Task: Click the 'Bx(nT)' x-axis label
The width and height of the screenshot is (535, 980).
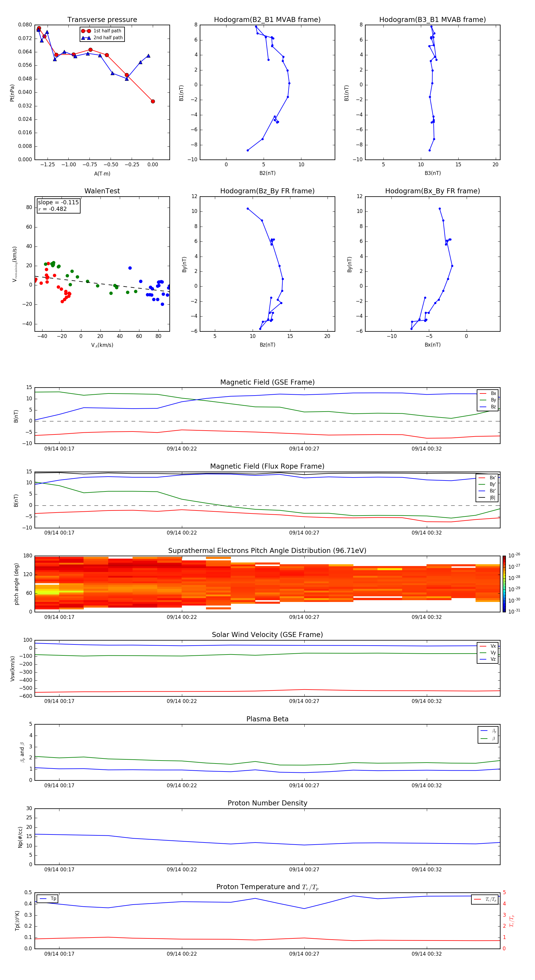Action: 432,345
